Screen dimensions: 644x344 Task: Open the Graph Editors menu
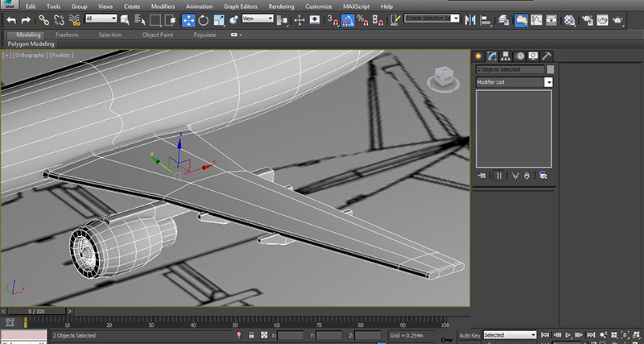[x=240, y=6]
